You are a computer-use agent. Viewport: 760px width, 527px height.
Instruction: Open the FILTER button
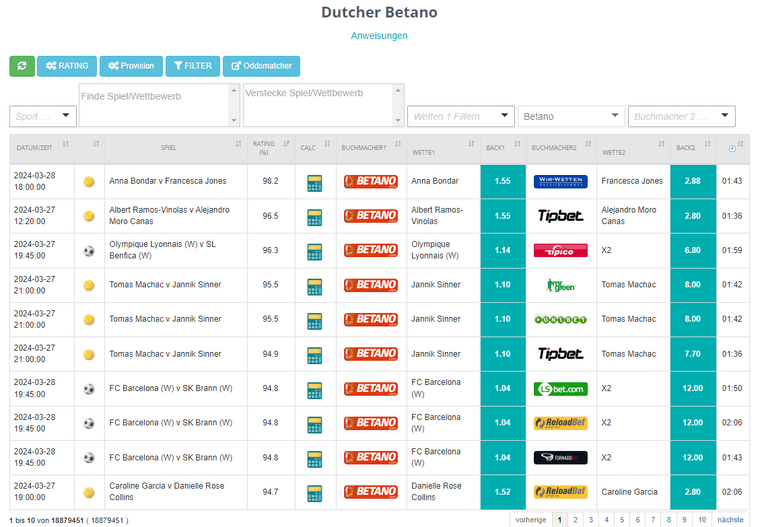192,66
